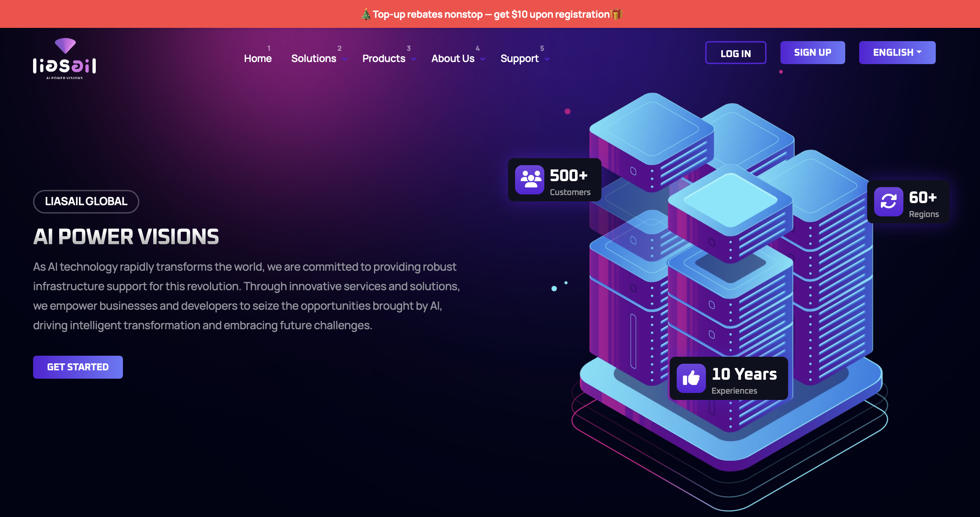Click the regions refresh-arrows icon

(x=888, y=201)
